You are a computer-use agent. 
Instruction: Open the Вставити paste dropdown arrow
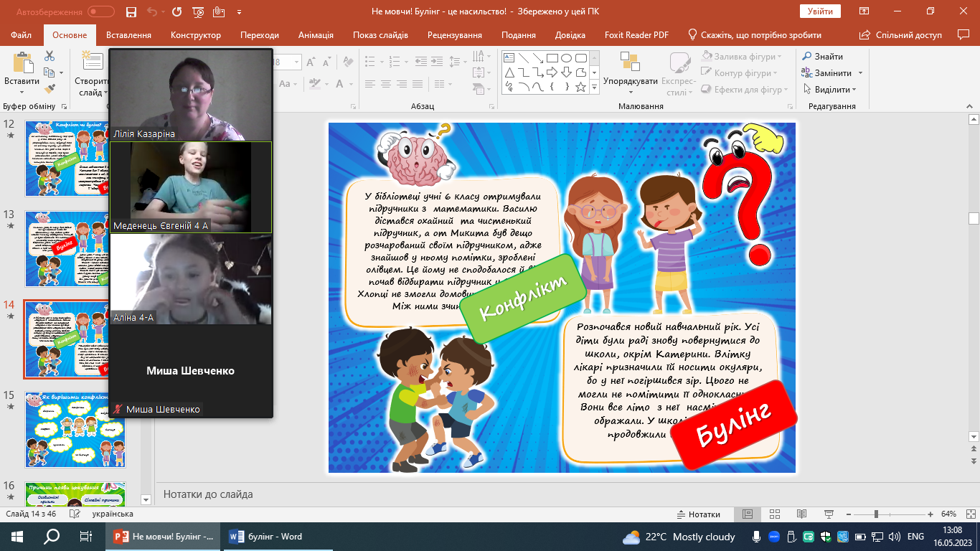[x=22, y=92]
